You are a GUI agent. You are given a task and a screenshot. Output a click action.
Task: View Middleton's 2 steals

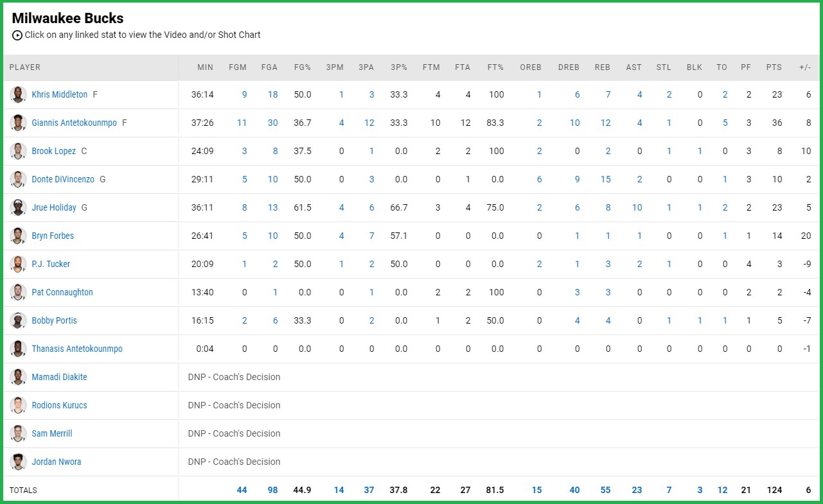669,94
